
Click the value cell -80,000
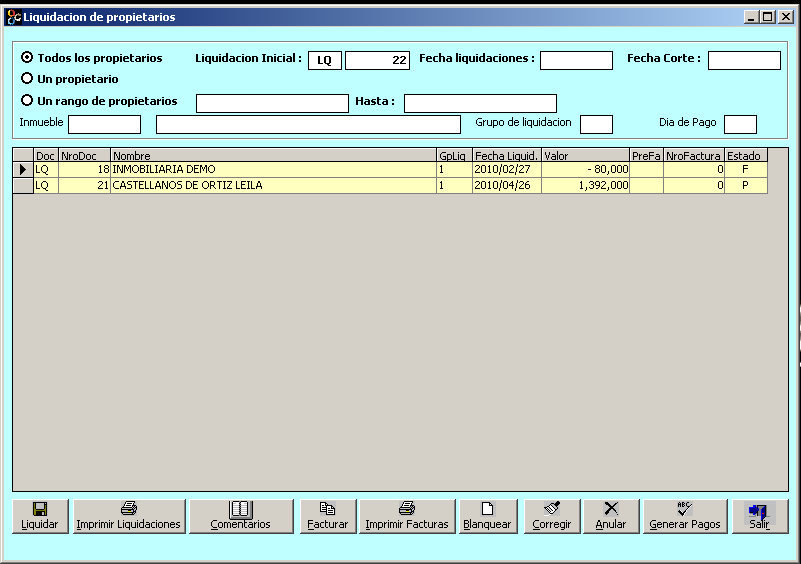click(x=585, y=170)
